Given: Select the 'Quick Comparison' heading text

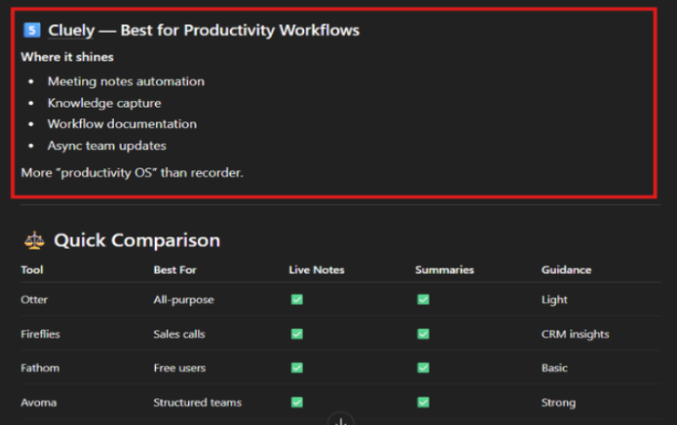Looking at the screenshot, I should 137,241.
